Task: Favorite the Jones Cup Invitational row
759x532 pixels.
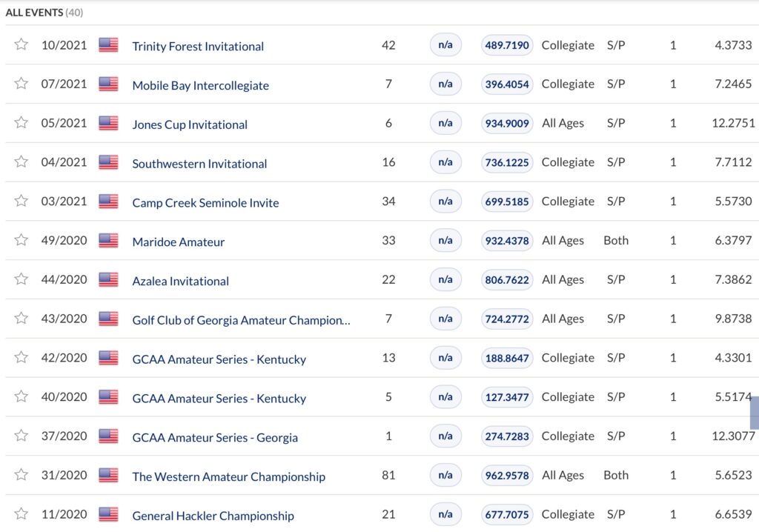Action: click(21, 123)
